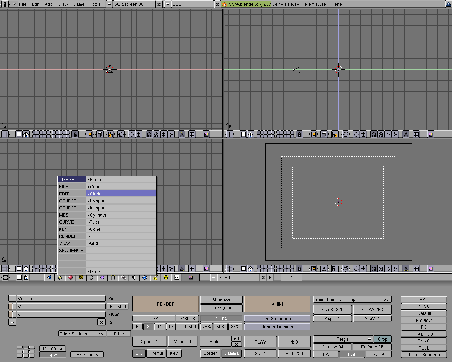The width and height of the screenshot is (452, 362).
Task: Toggle the Render Daemon button
Action: tap(277, 327)
